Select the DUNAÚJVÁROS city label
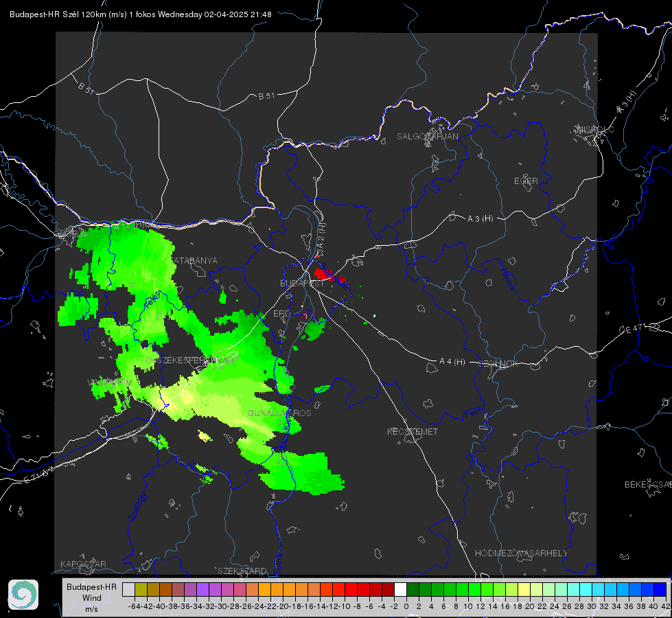The height and width of the screenshot is (618, 672). point(279,413)
